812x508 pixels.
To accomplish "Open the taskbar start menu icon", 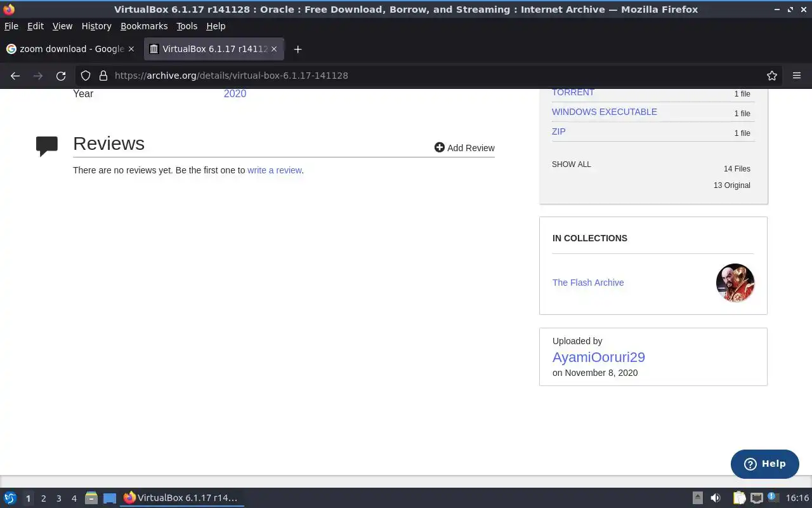I will [x=10, y=498].
